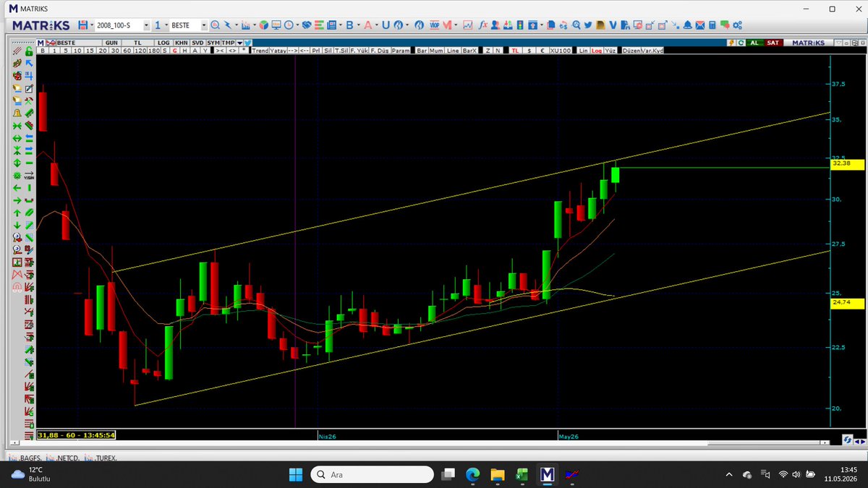
Task: Open the TMP menu in chart header
Action: [228, 43]
